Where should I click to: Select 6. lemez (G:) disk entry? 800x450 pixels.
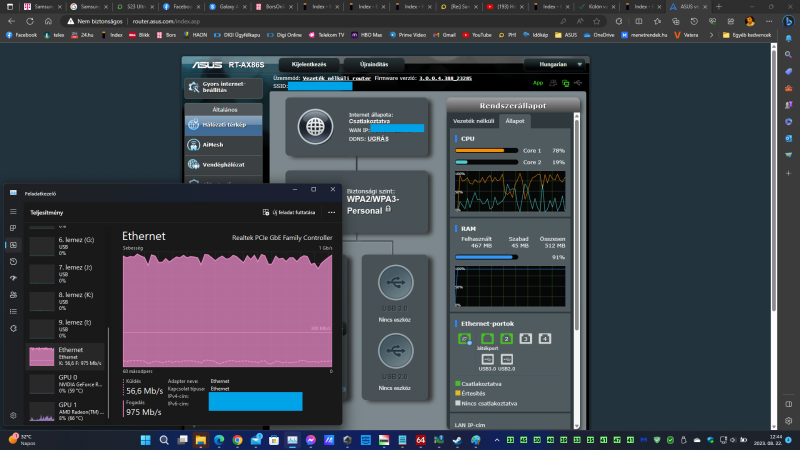[x=65, y=246]
